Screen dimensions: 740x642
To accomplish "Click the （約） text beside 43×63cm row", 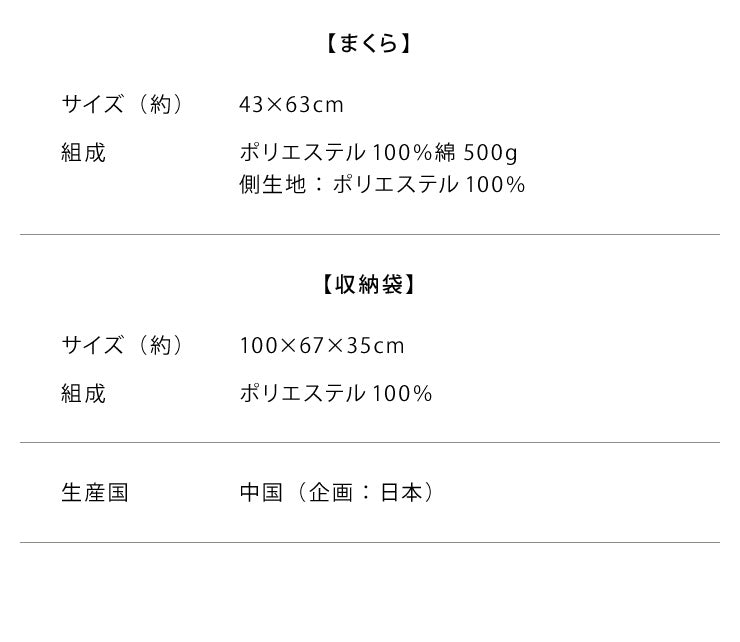I will (160, 104).
